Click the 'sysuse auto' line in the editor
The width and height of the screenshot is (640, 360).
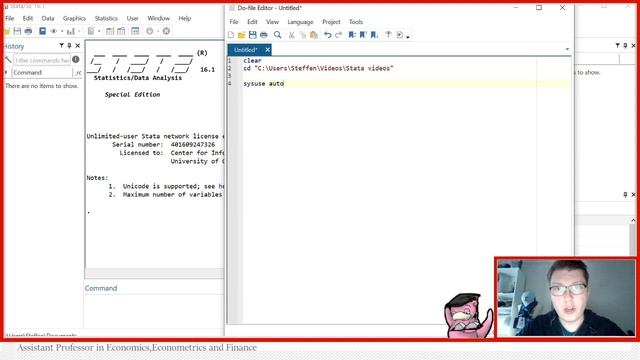[x=263, y=84]
